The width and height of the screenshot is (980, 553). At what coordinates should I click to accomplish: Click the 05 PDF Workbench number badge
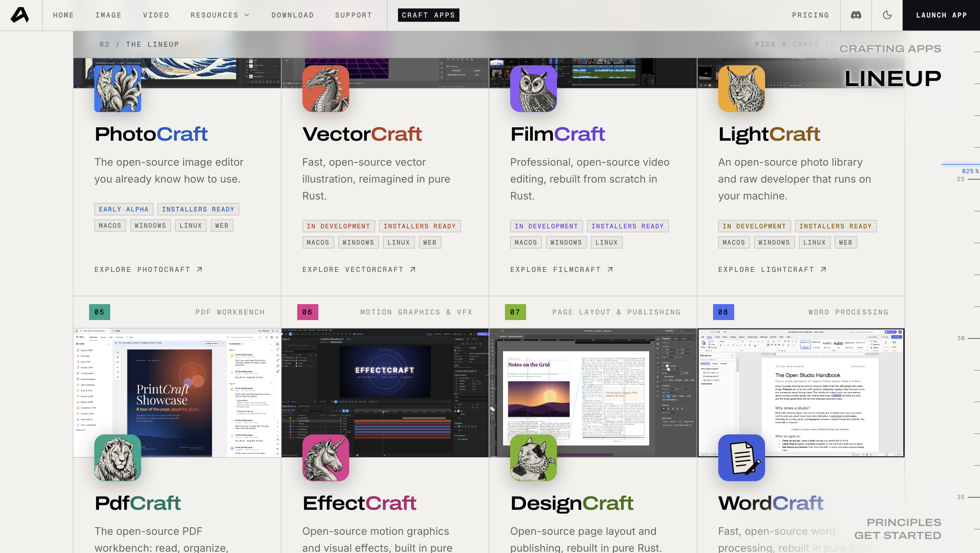[100, 312]
